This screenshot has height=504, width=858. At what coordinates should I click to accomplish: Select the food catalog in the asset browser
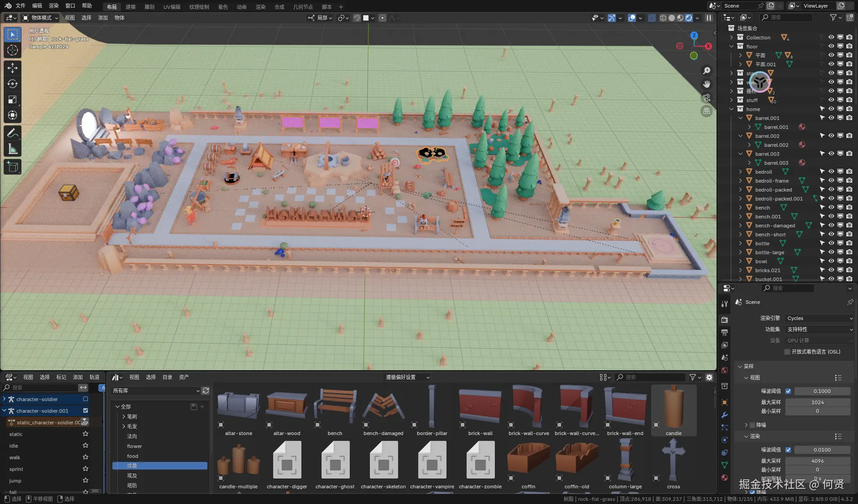coord(133,456)
